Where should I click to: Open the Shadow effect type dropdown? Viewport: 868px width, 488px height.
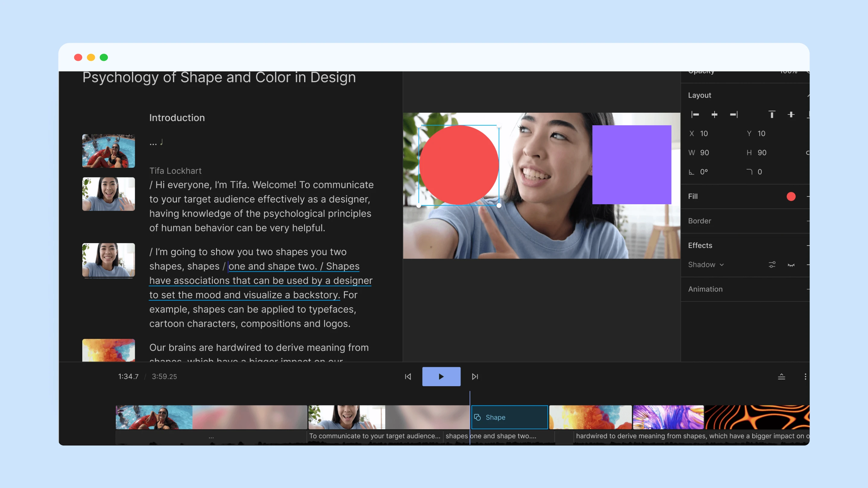coord(706,265)
